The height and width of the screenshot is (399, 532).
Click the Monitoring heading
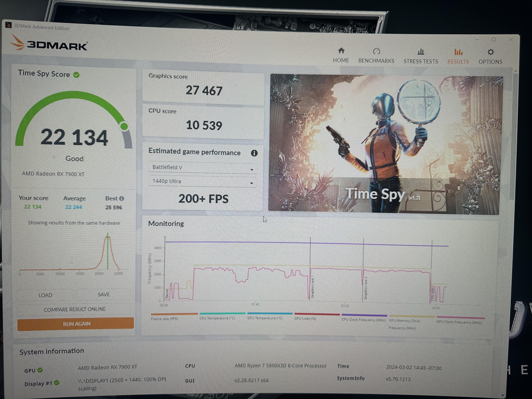coord(166,224)
